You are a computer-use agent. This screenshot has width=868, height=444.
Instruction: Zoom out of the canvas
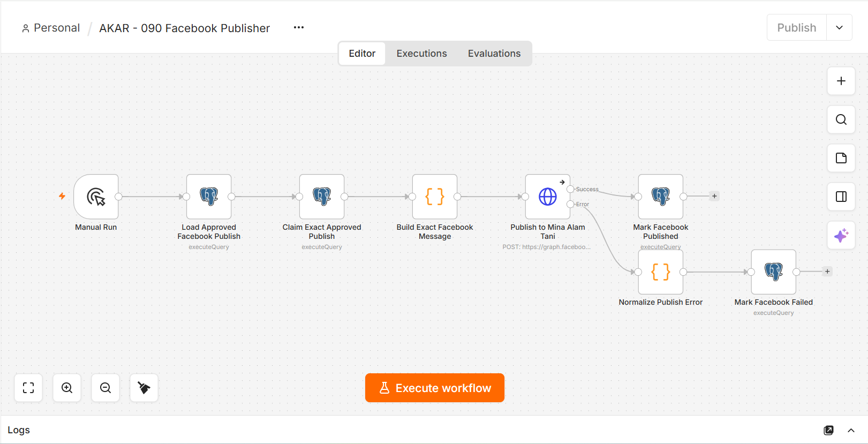pyautogui.click(x=105, y=388)
